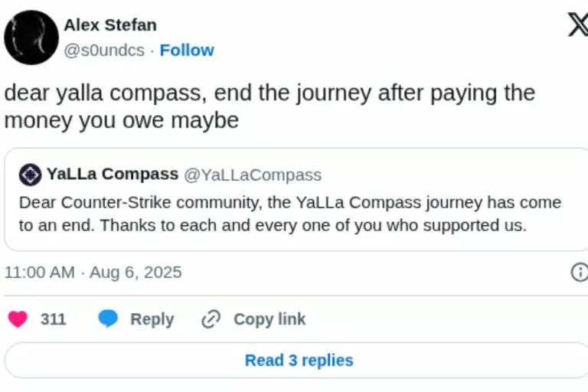
Task: Open the 11:00 AM timestamp link
Action: click(39, 273)
